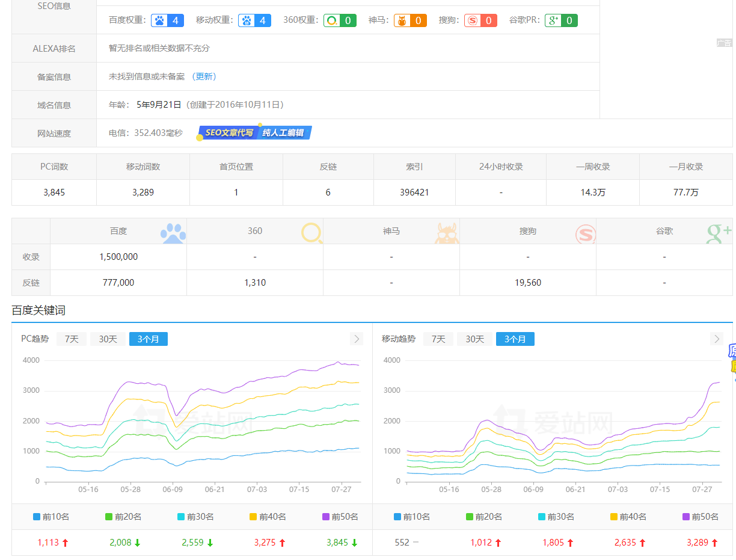Click PC 前10名 value 1,113

48,543
